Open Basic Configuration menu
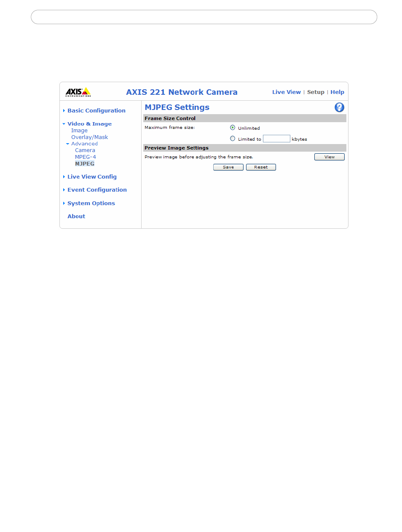The height and width of the screenshot is (532, 402). 96,111
